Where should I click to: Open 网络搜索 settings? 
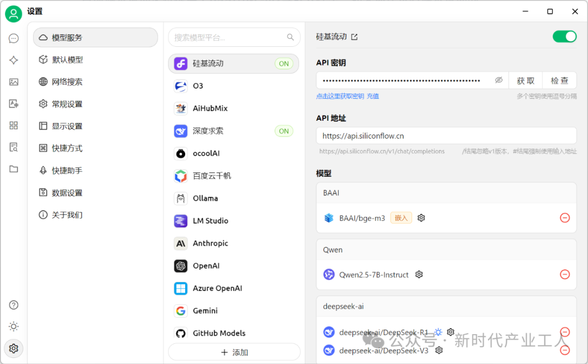click(96, 82)
